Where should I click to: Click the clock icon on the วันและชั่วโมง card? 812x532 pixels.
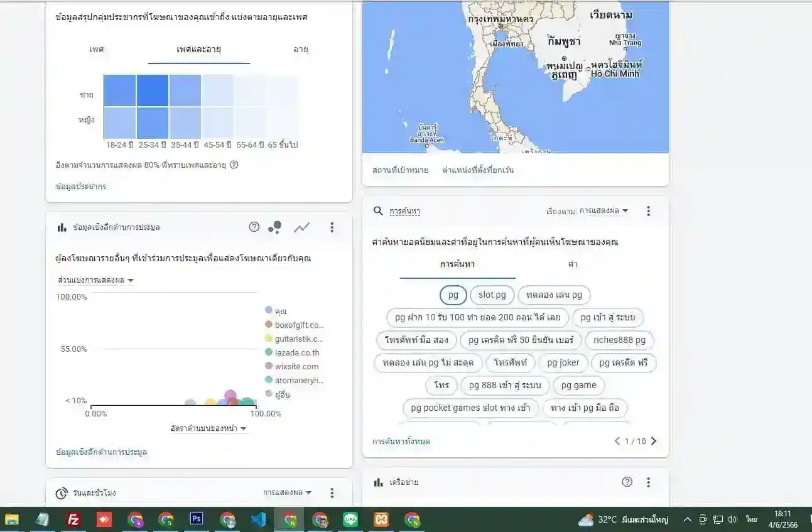(x=61, y=493)
